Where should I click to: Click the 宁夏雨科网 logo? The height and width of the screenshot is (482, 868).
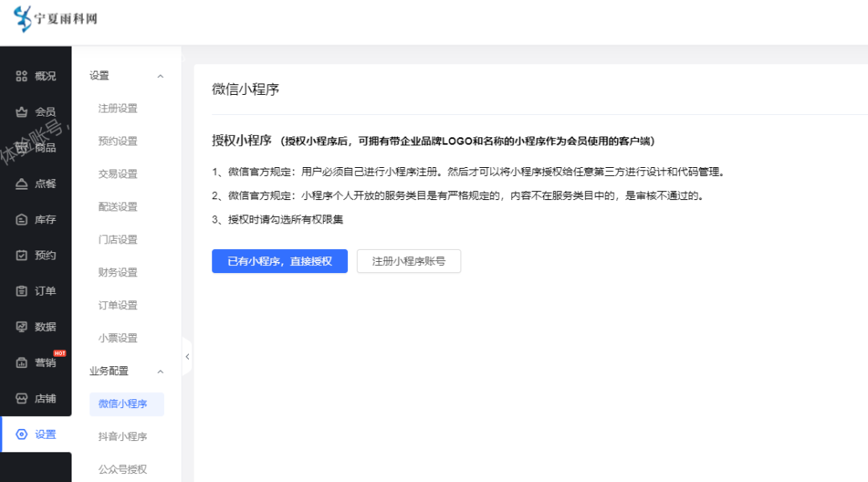click(55, 18)
